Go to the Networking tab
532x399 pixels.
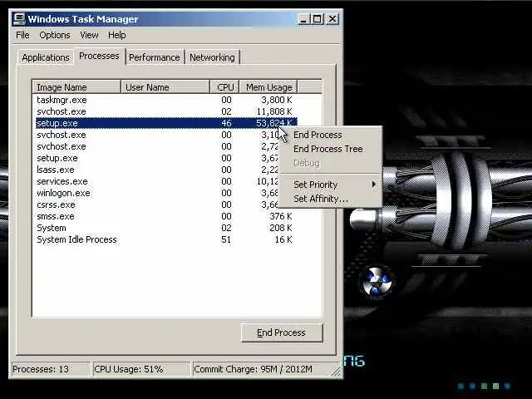click(x=212, y=57)
